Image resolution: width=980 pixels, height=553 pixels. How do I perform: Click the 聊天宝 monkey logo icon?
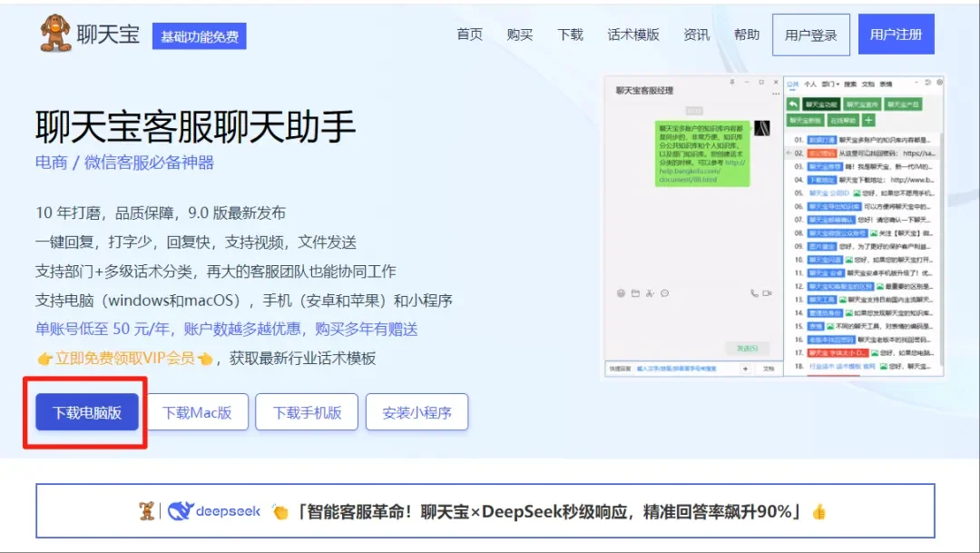(x=55, y=33)
